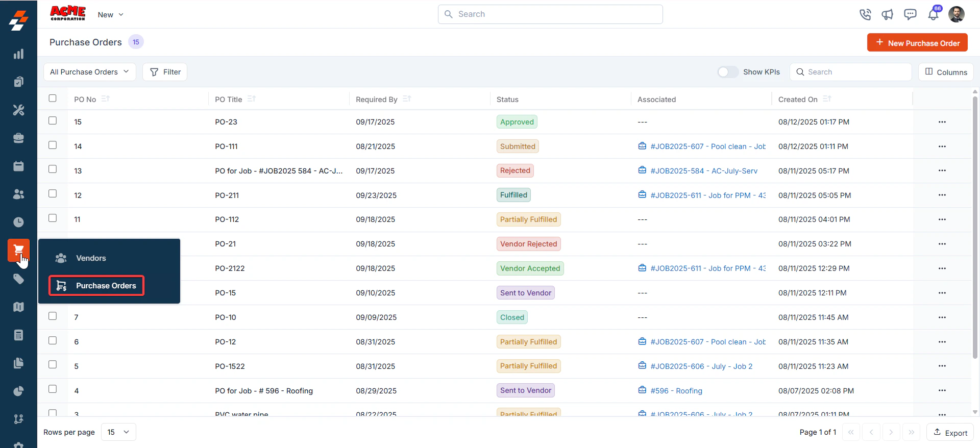The height and width of the screenshot is (448, 980).
Task: Click the New Purchase Order button
Action: (917, 43)
